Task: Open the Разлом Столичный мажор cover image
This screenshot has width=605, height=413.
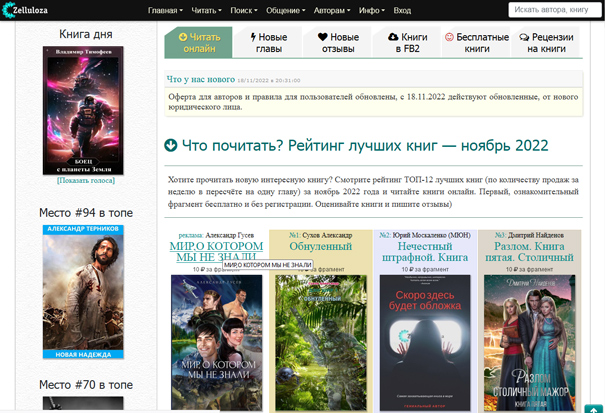Action: (529, 343)
